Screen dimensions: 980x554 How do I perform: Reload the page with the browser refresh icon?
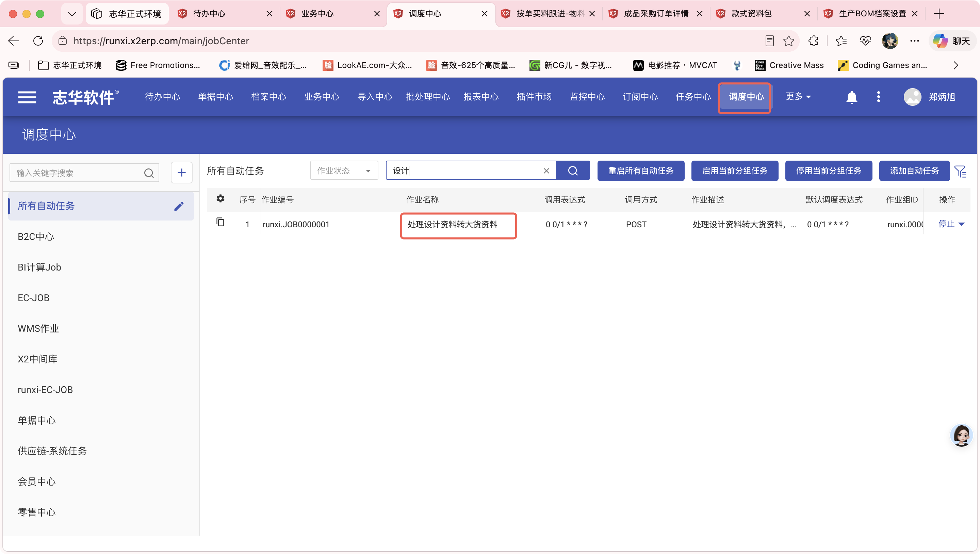(x=38, y=41)
